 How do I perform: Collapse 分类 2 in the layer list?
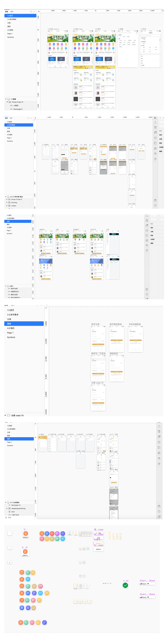pos(6,286)
